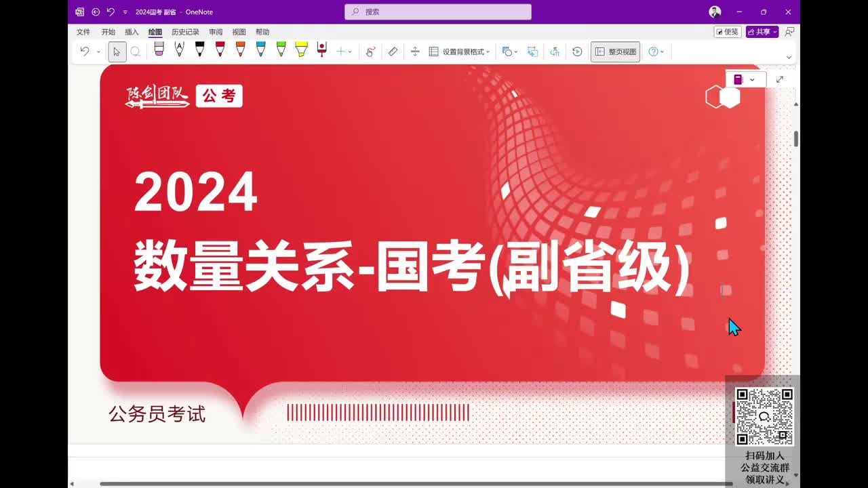Viewport: 868px width, 488px height.
Task: Click the horizontal scrollbar left arrow
Action: point(73,484)
